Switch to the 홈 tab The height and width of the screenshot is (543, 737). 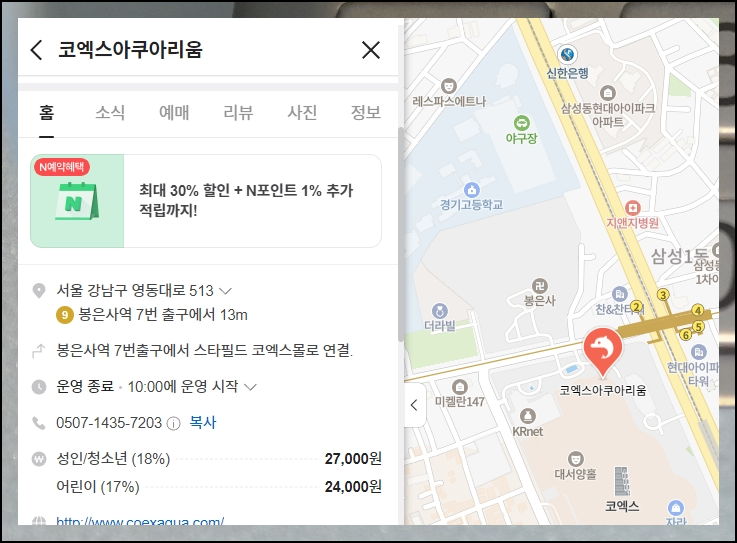pyautogui.click(x=47, y=112)
